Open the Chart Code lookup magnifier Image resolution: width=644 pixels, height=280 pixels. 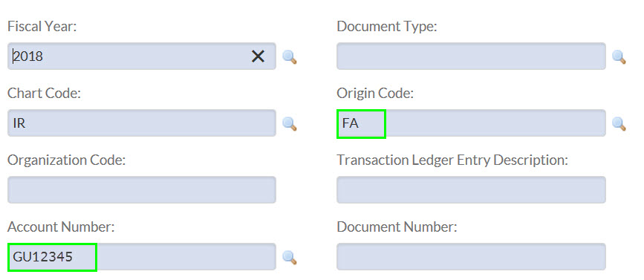tap(290, 123)
